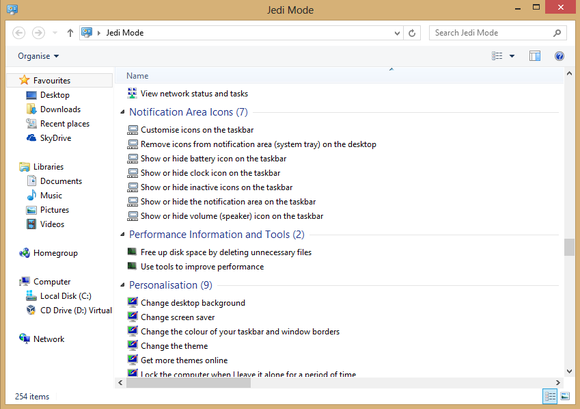The image size is (580, 409).
Task: Click the horizontal scrollbar thumb
Action: (188, 383)
